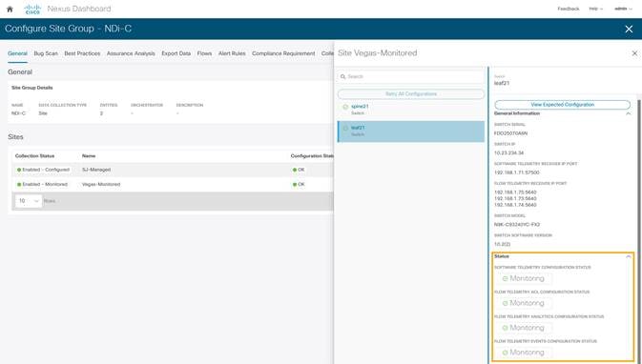Click the Name column header
642x364 pixels.
(x=89, y=156)
